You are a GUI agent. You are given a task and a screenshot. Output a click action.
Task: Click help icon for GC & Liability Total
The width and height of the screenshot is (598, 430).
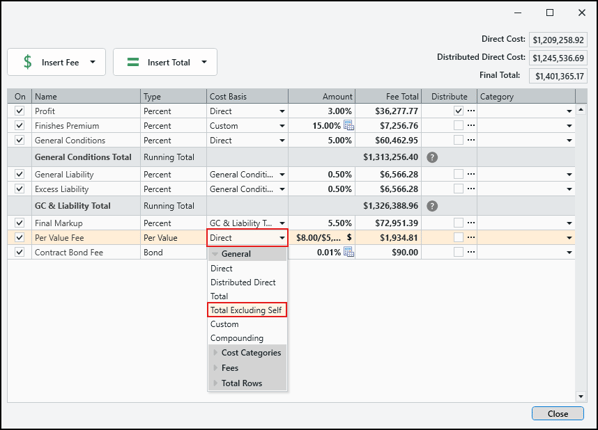(432, 206)
